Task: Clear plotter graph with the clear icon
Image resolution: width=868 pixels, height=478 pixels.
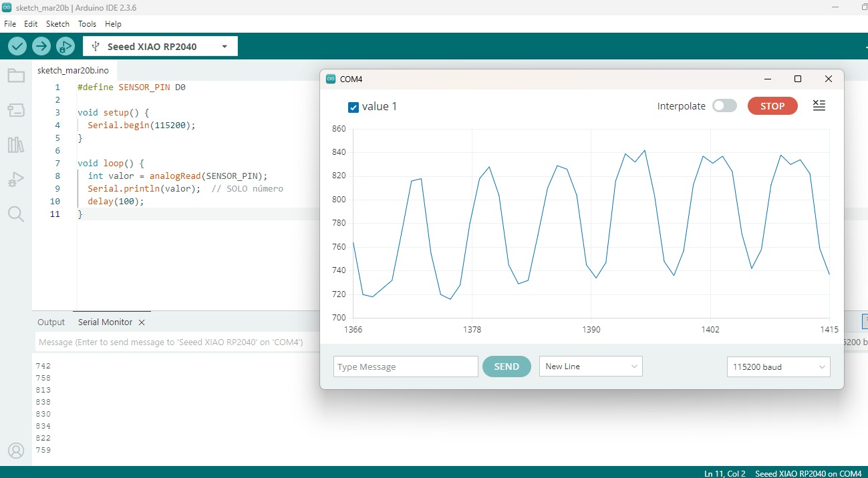Action: pyautogui.click(x=819, y=105)
